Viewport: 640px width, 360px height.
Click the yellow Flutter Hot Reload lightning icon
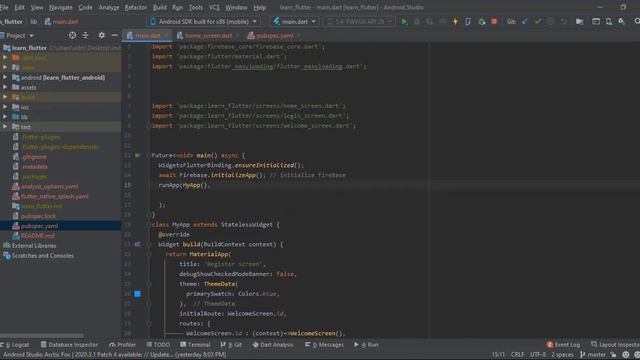(x=456, y=22)
